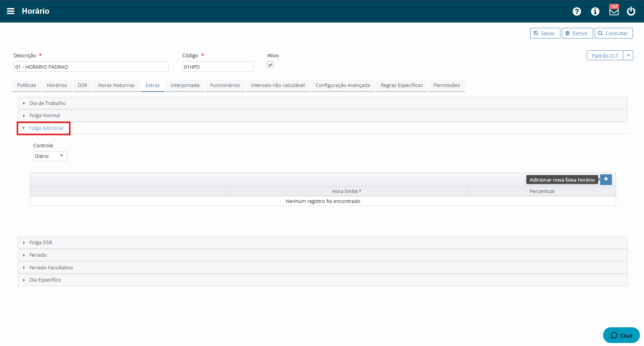This screenshot has width=644, height=346.
Task: Switch to the Horários tab
Action: [x=57, y=85]
